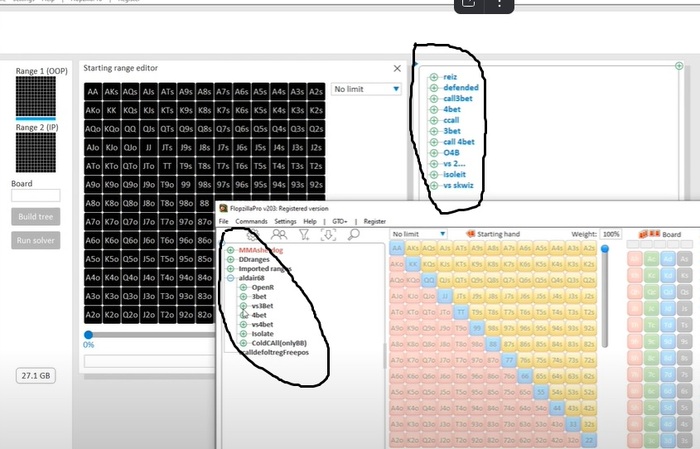The image size is (700, 449).
Task: Click the Weight 100% field in FlopzillaPro
Action: click(x=611, y=234)
